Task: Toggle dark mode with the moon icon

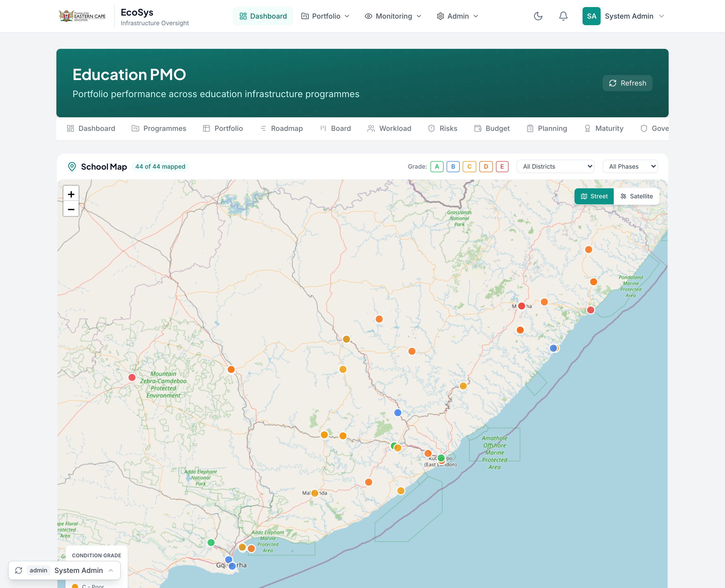Action: [538, 16]
